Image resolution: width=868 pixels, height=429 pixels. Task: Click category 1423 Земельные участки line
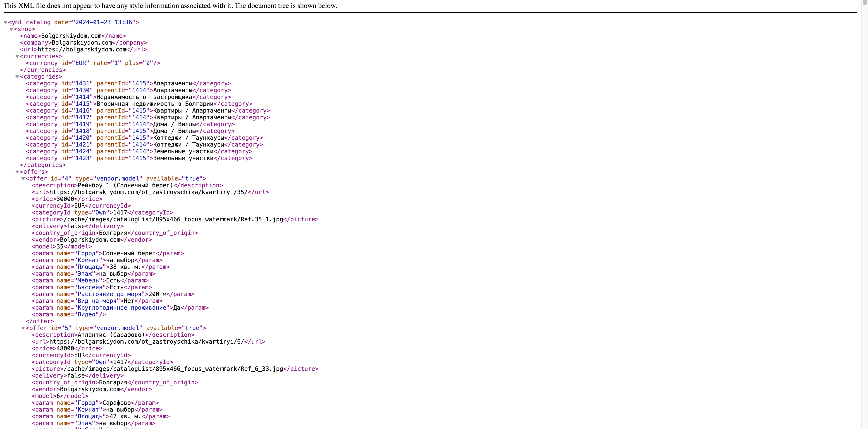pos(139,158)
